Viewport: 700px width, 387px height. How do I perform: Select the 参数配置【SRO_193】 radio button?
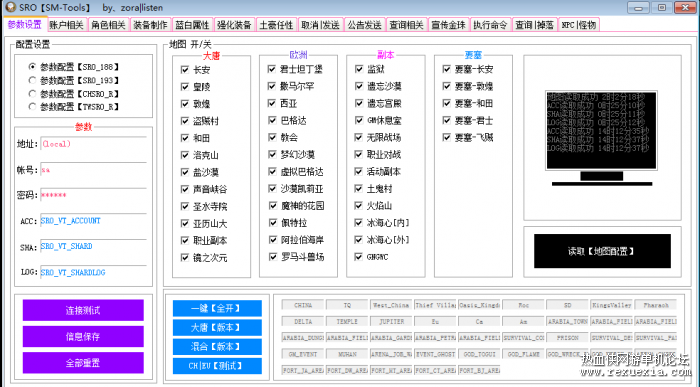[32, 80]
